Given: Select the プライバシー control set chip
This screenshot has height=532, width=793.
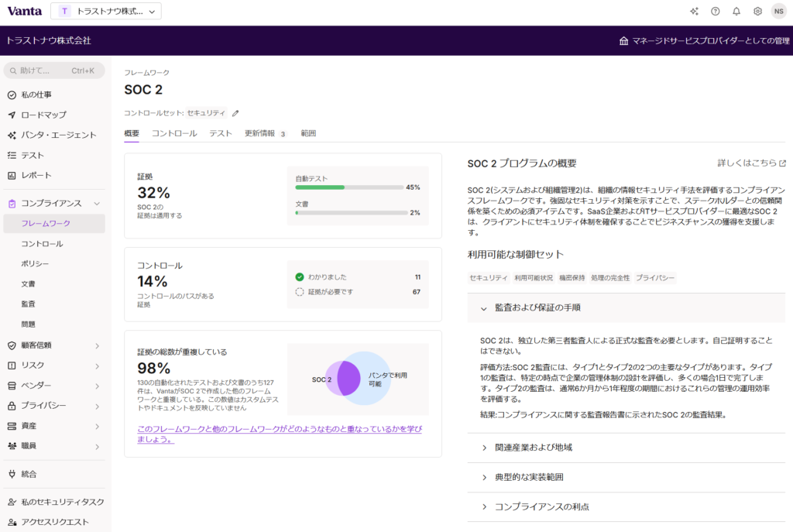Looking at the screenshot, I should point(655,278).
